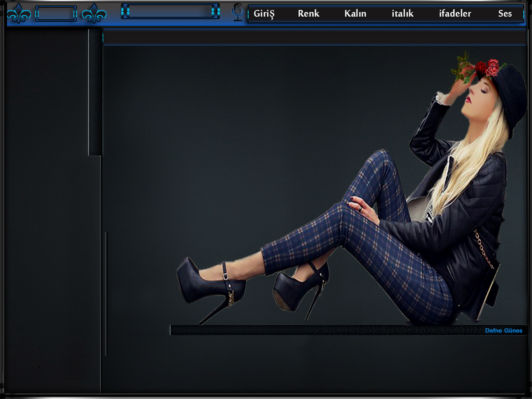Click the cyan bracket at the wide field's left end

pyautogui.click(x=125, y=12)
